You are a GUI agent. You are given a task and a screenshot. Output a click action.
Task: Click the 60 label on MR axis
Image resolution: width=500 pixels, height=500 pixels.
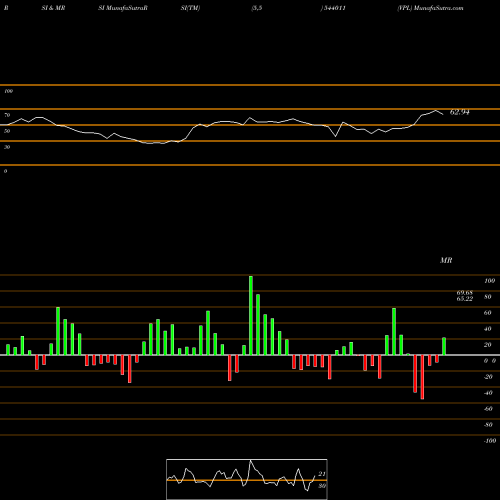[x=488, y=313]
